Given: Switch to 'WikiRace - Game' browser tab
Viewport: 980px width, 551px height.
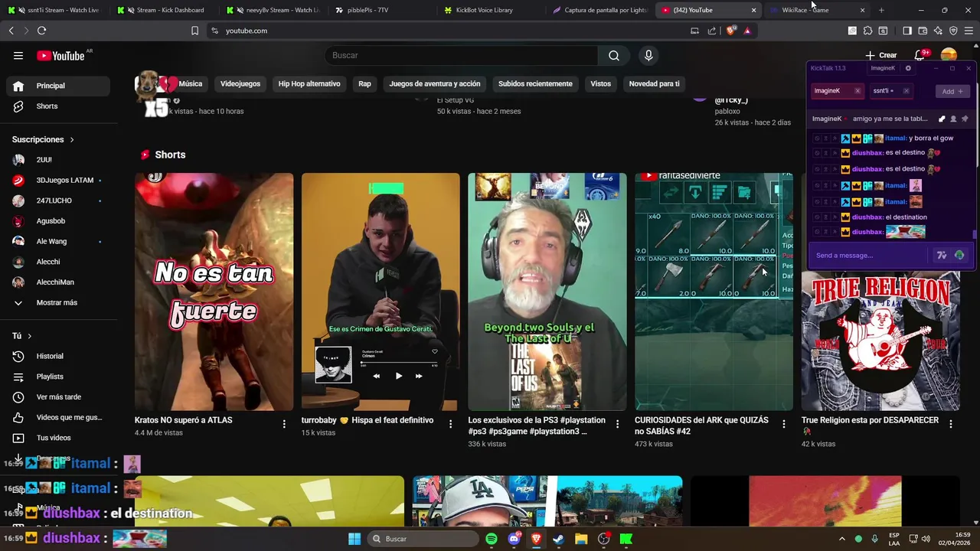Looking at the screenshot, I should point(818,10).
